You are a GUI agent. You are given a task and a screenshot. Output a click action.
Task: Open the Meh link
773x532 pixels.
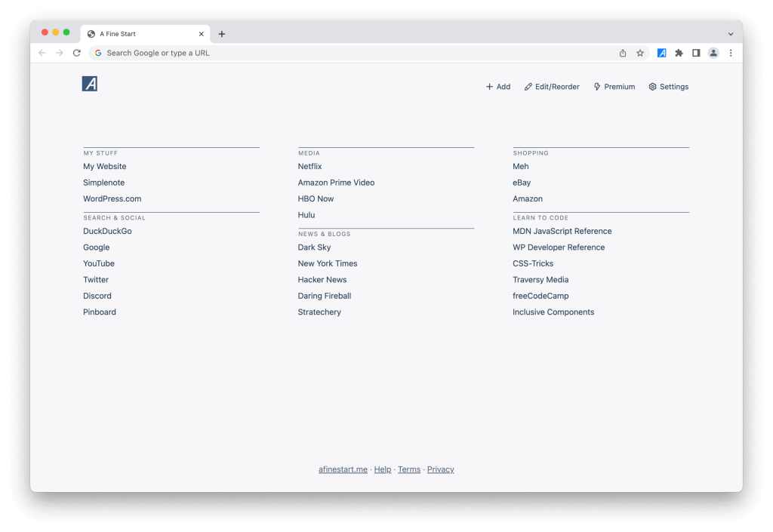point(521,167)
